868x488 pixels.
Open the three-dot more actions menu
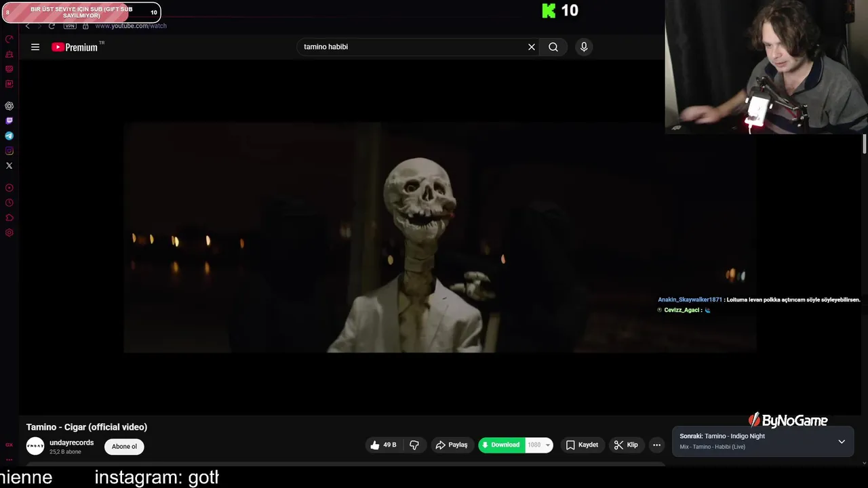656,445
